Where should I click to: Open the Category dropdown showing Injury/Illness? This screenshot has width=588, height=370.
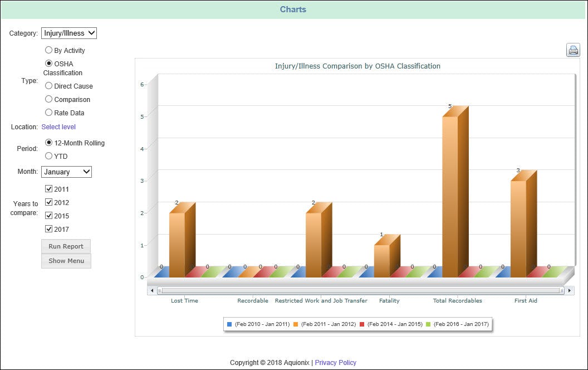tap(68, 33)
